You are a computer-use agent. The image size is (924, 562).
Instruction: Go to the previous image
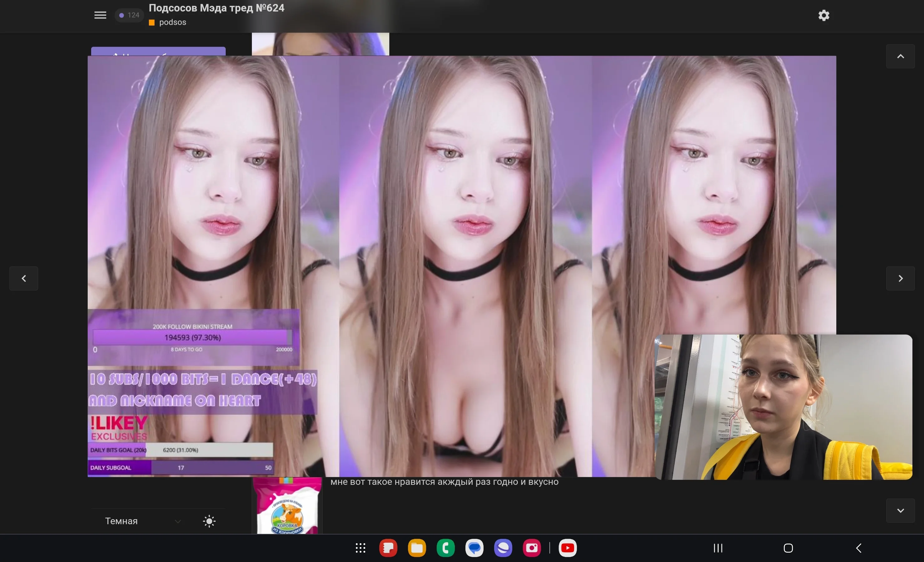tap(24, 278)
